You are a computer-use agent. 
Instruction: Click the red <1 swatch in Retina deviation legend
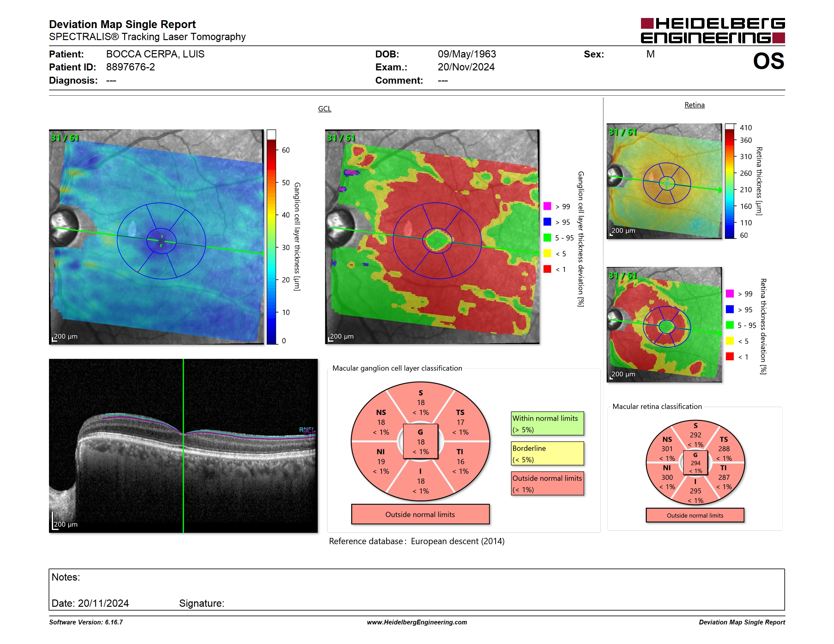click(730, 356)
